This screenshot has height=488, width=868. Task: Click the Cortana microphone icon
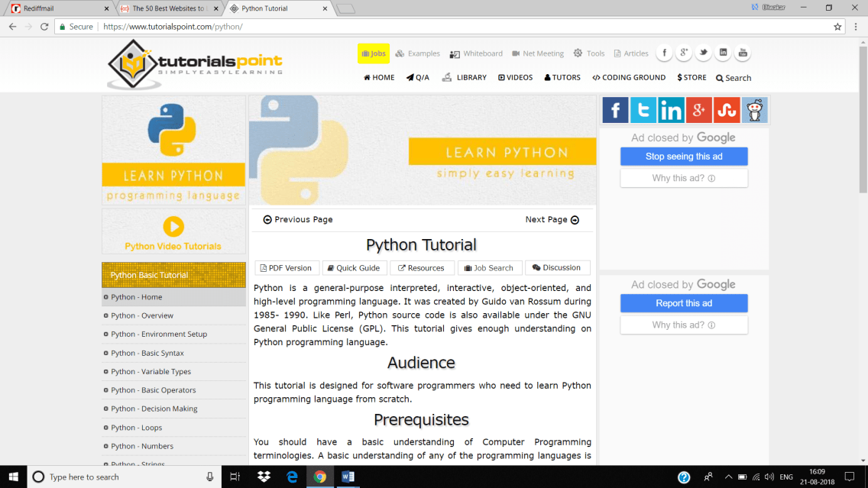(210, 477)
